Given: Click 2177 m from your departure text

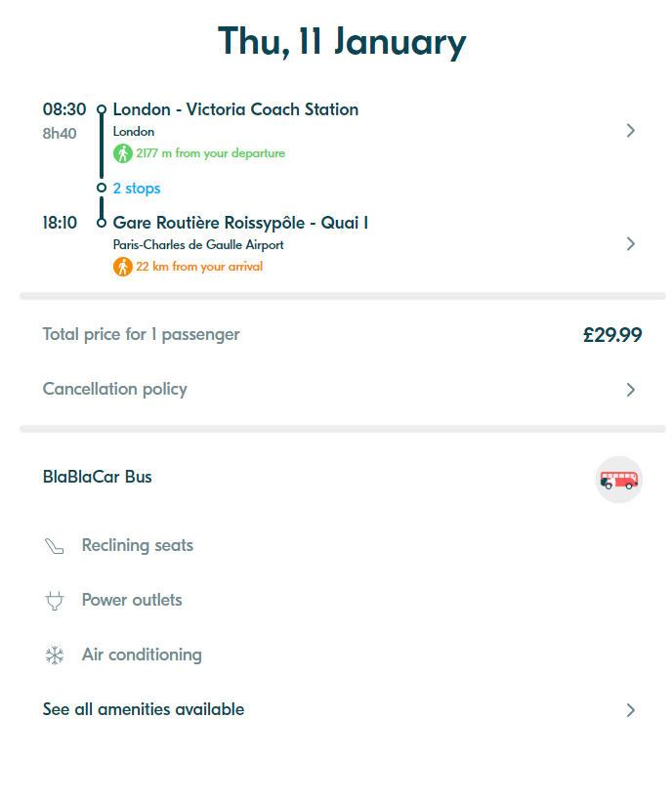Looking at the screenshot, I should click(211, 153).
